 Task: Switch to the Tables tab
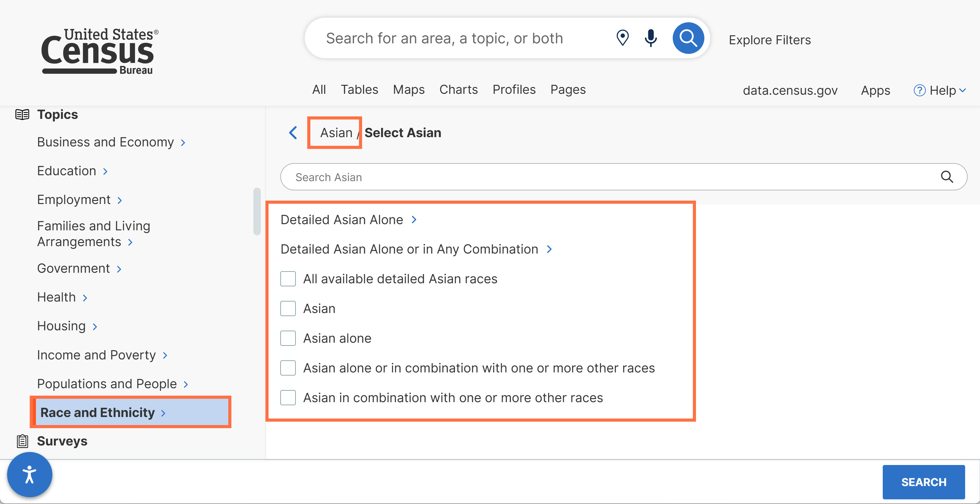[359, 90]
